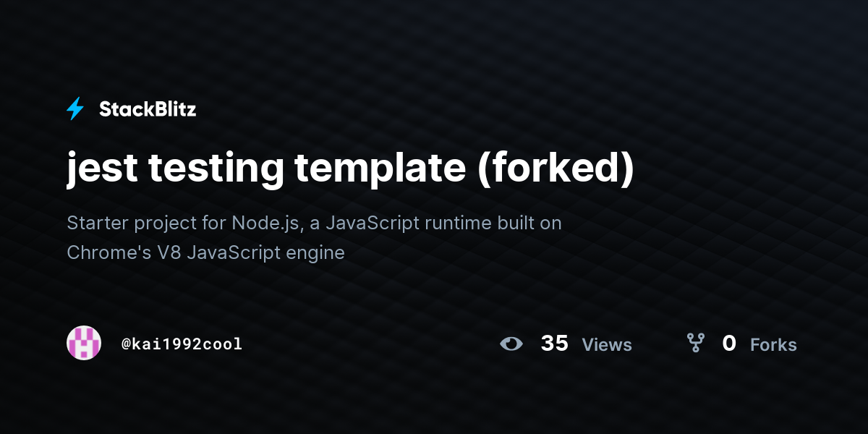The image size is (868, 434).
Task: Click the StackBlitz brand name
Action: [148, 109]
